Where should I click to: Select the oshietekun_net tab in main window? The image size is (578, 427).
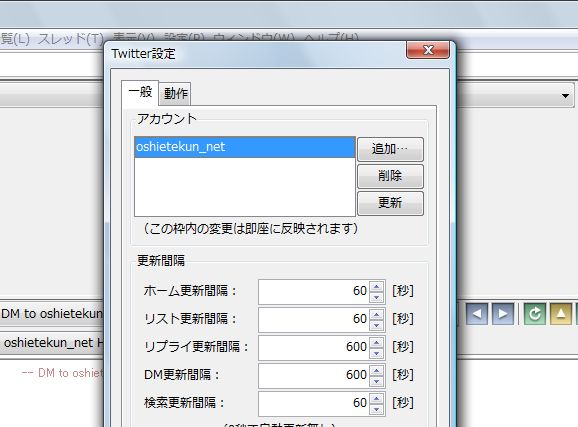[x=52, y=343]
